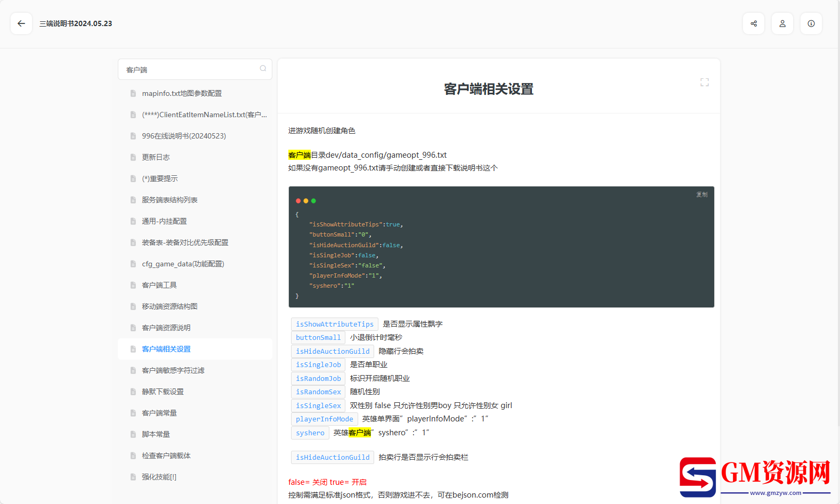Open 996在线说明书(20240523) entry
The width and height of the screenshot is (840, 504).
click(195, 136)
